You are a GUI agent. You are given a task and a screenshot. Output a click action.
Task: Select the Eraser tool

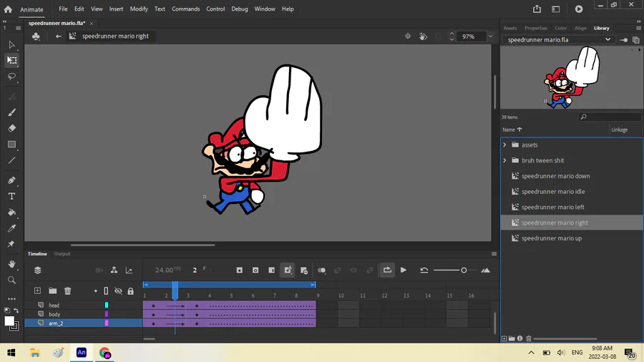coord(11,128)
